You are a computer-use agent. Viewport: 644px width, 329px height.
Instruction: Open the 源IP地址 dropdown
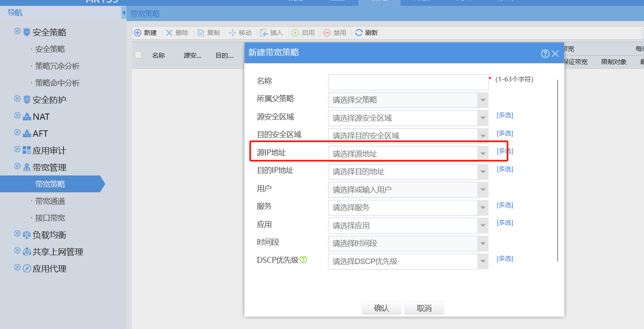[x=483, y=154]
